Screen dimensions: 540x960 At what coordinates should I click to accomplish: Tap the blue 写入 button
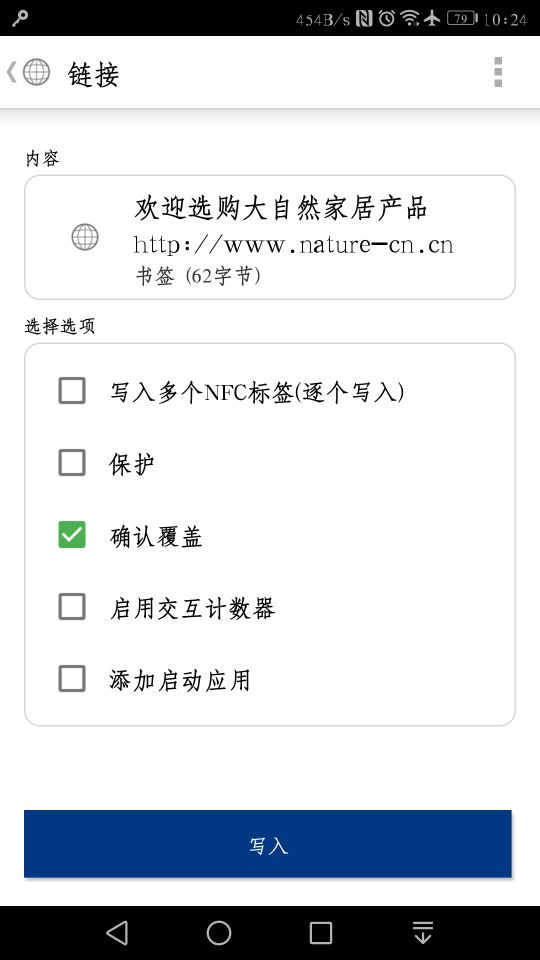click(x=268, y=844)
